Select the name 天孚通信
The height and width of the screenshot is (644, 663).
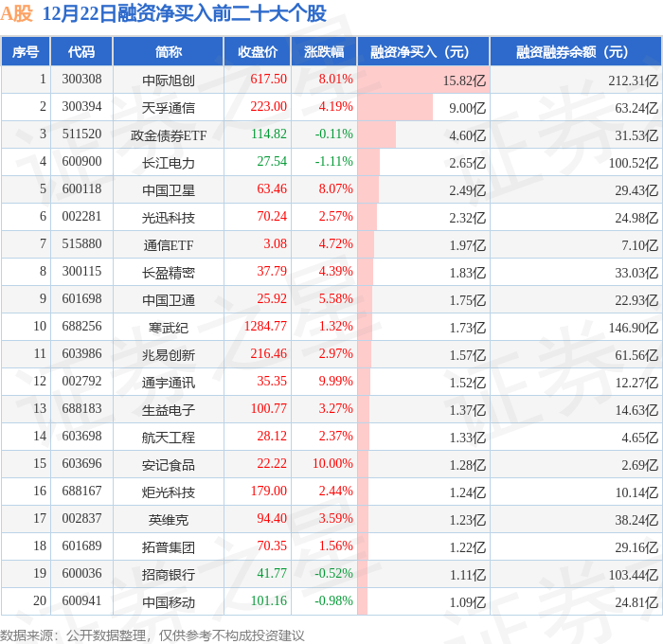[169, 107]
